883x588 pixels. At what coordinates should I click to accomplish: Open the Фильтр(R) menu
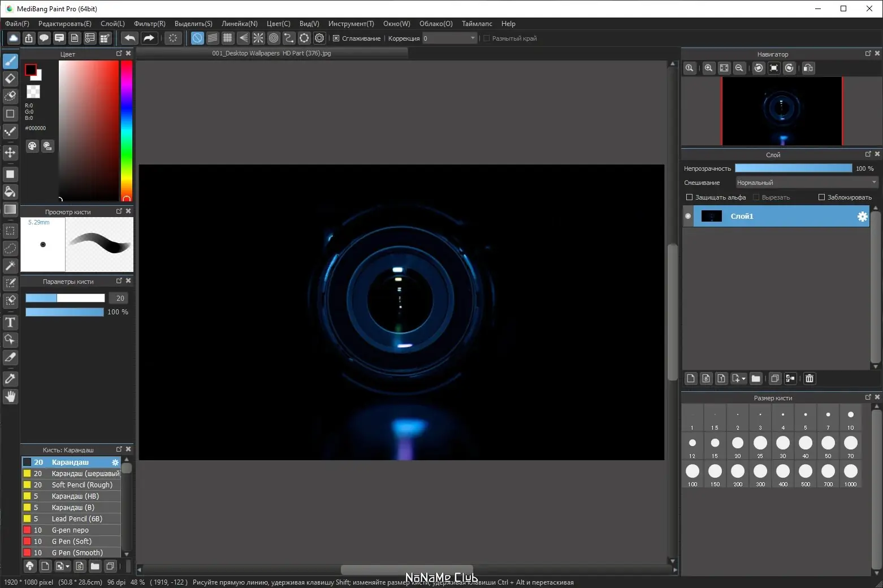pos(149,24)
